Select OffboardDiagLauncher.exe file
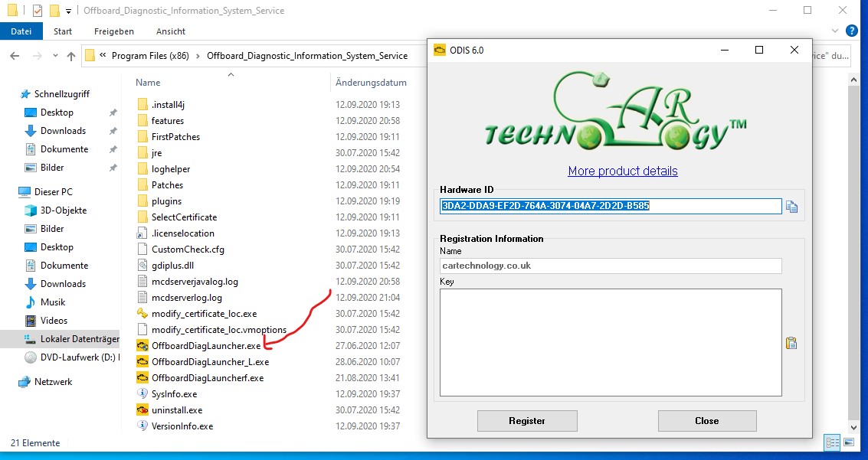 pyautogui.click(x=206, y=345)
